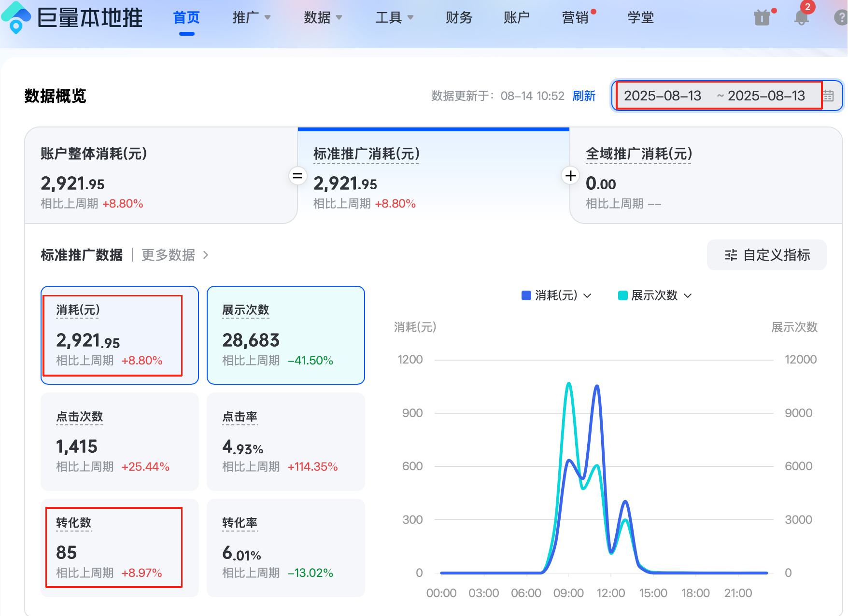
Task: Click the 12000 label on right axis
Action: [801, 360]
